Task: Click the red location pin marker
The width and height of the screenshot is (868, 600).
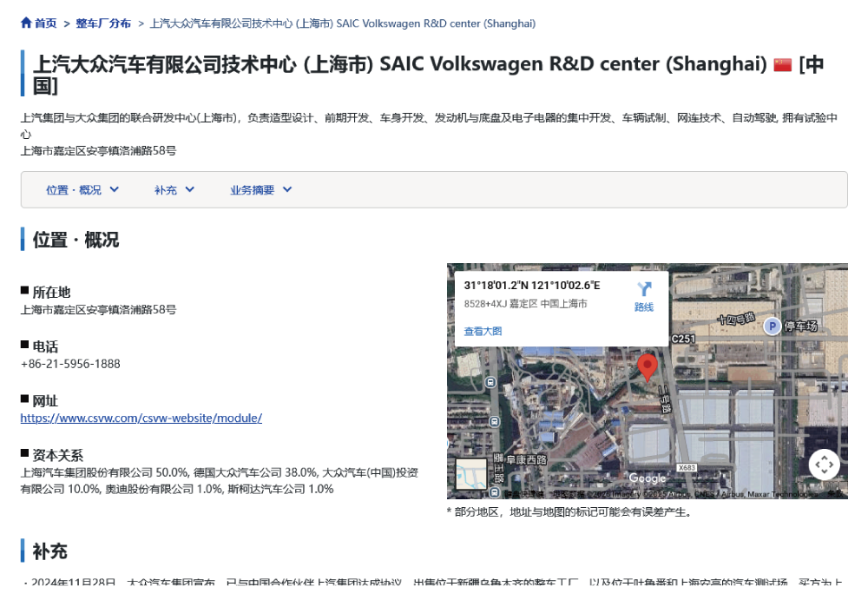Action: click(648, 368)
